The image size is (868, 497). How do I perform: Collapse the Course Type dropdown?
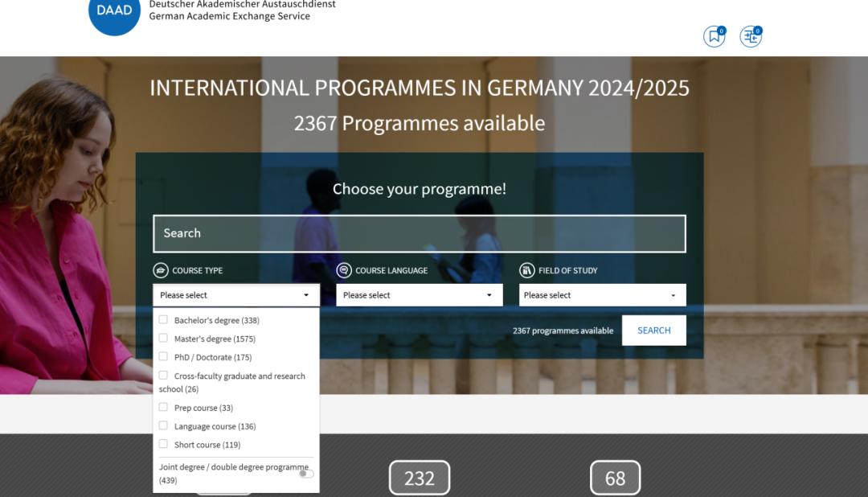pos(236,295)
